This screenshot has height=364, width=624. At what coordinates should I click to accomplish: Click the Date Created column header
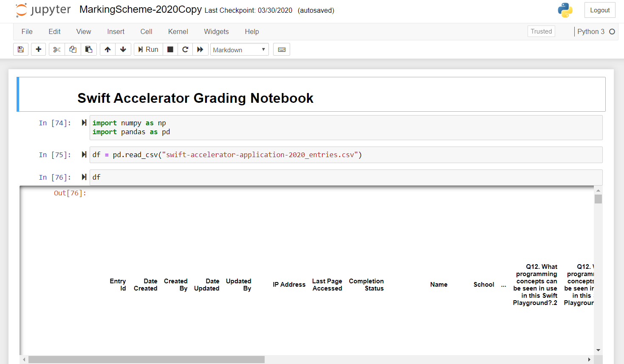pyautogui.click(x=145, y=285)
